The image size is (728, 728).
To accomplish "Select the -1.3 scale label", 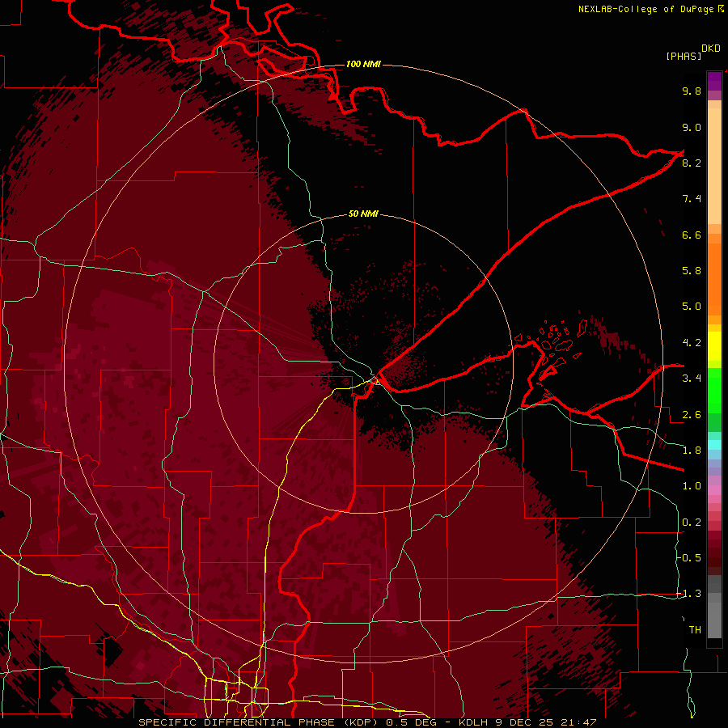I will pos(688,594).
